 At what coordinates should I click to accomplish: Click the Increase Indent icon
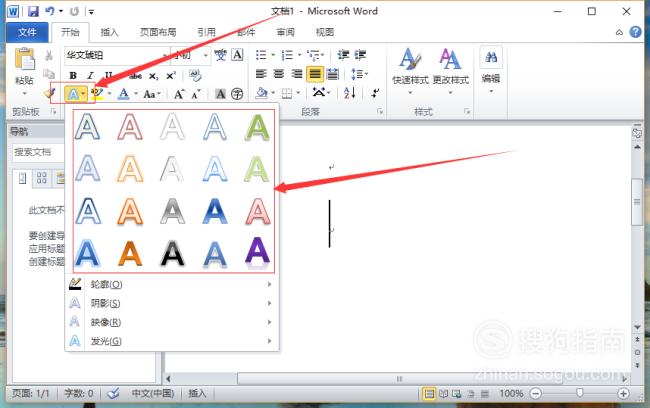360,55
